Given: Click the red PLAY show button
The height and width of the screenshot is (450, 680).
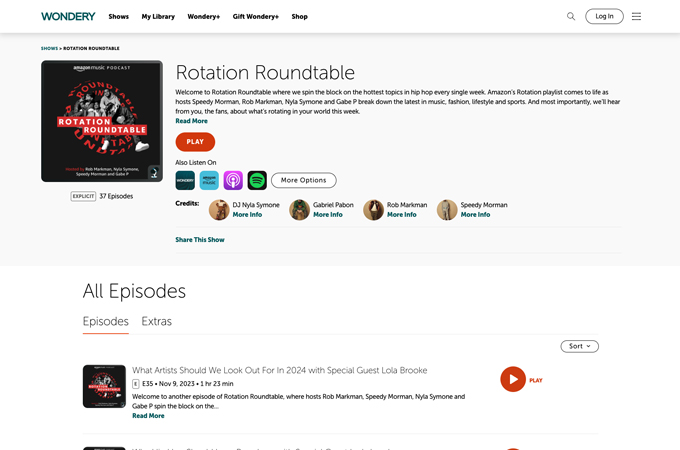Looking at the screenshot, I should tap(195, 142).
